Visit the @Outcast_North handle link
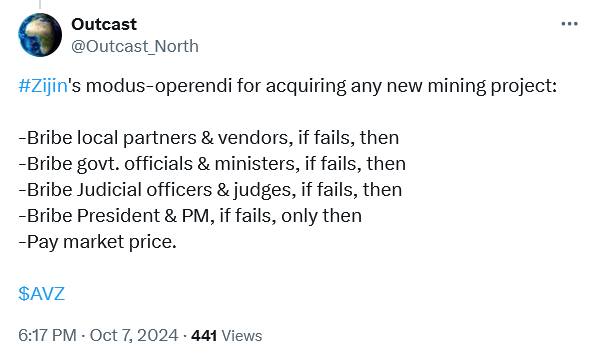This screenshot has width=598, height=360. (135, 47)
